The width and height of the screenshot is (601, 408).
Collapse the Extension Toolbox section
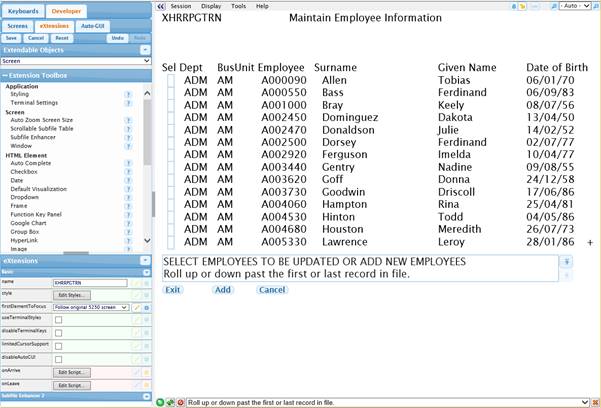coord(5,75)
